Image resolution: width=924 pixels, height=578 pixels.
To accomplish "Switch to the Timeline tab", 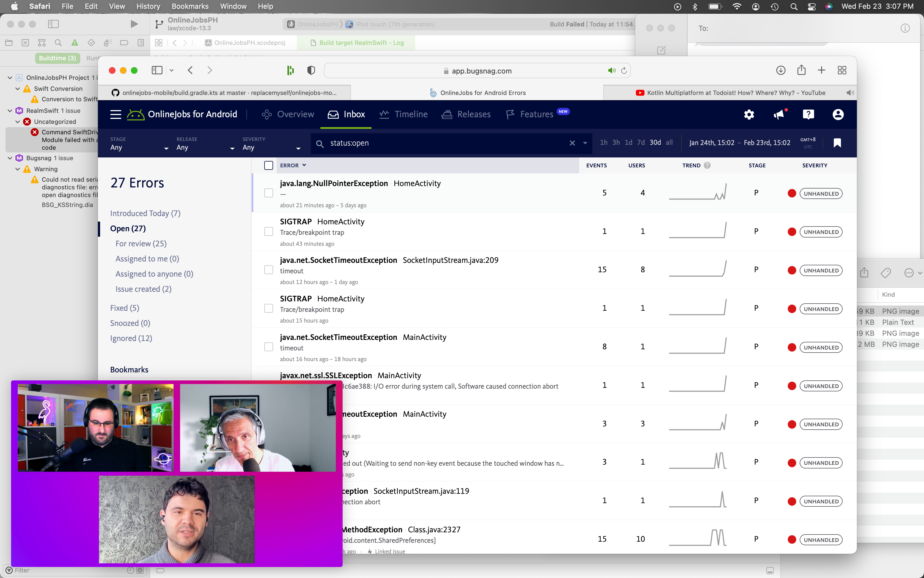I will (x=404, y=114).
